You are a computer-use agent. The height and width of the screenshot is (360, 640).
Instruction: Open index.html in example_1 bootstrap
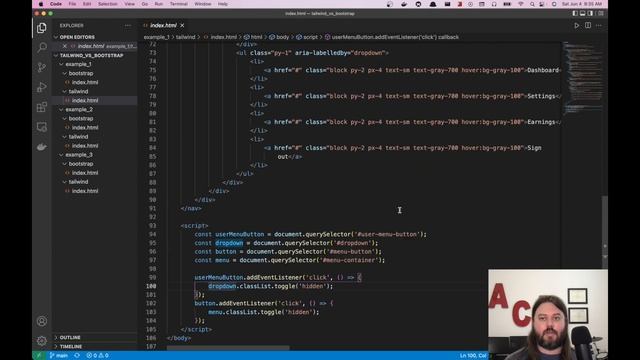95,82
